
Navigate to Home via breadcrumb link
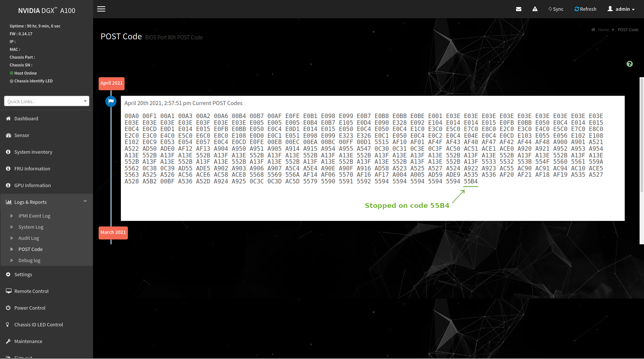tap(604, 29)
